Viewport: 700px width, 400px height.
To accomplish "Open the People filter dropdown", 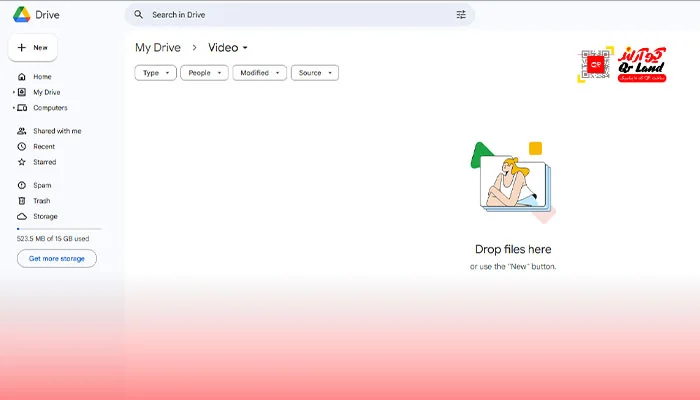I will [x=204, y=73].
